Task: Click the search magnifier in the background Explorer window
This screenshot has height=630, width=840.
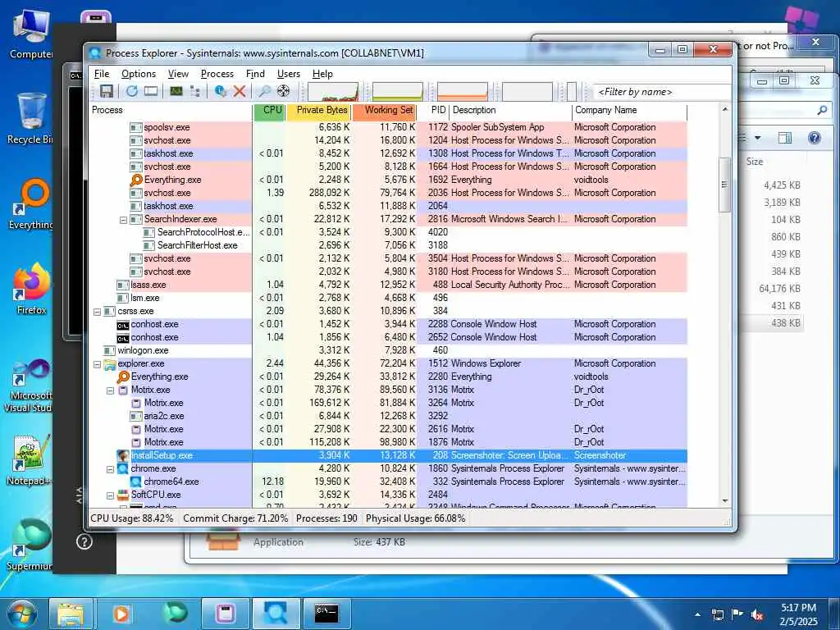Action: click(x=822, y=110)
